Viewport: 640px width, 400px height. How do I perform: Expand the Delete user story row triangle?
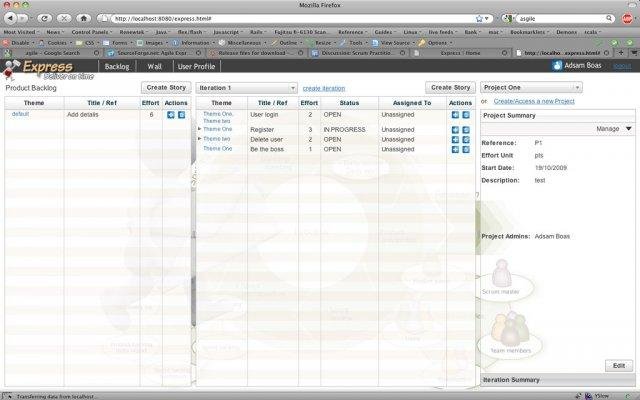click(199, 139)
